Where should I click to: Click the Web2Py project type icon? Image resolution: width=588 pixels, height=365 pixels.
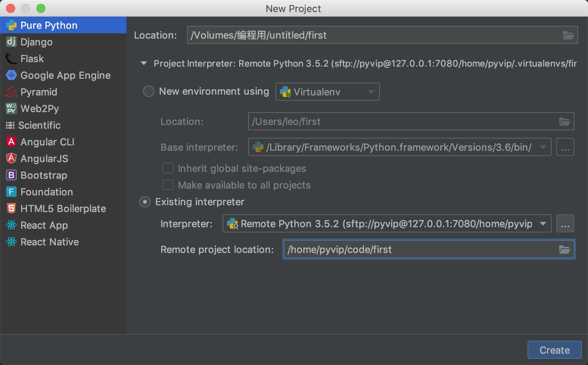click(x=11, y=109)
